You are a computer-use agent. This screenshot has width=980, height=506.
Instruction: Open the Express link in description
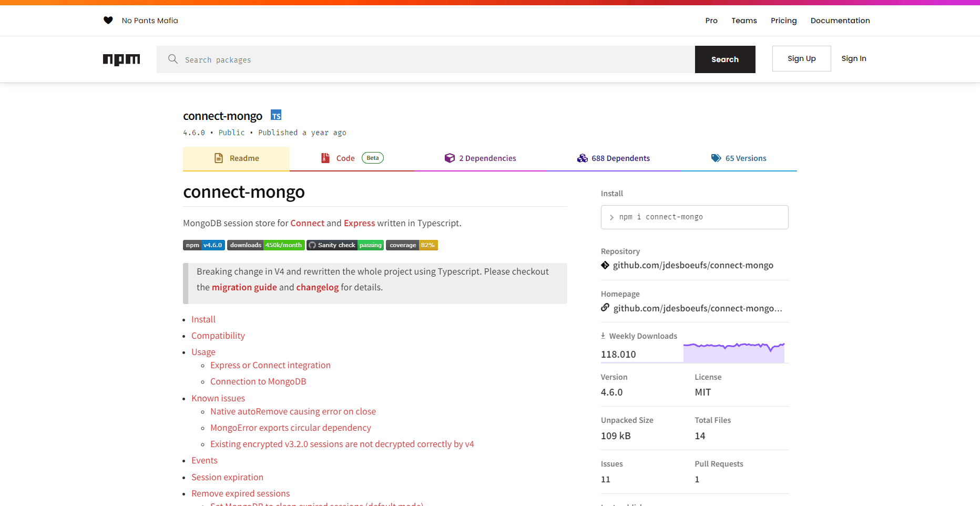[x=359, y=223]
